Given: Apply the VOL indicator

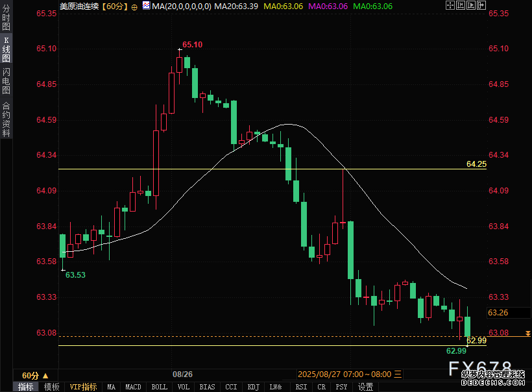Looking at the screenshot, I should pos(184,387).
